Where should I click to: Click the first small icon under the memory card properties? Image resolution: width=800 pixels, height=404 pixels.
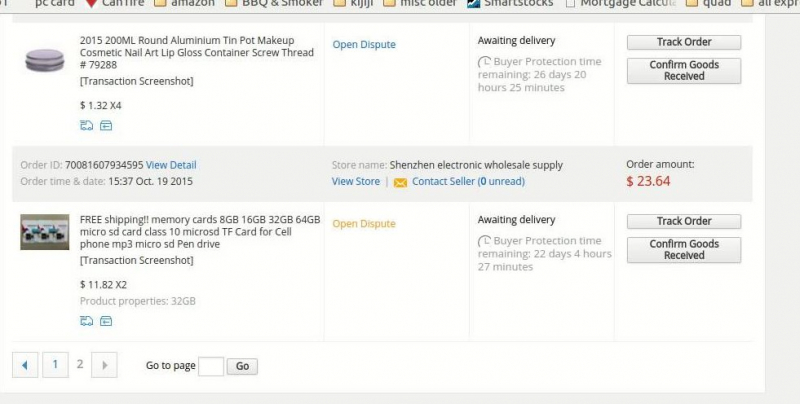pyautogui.click(x=86, y=321)
